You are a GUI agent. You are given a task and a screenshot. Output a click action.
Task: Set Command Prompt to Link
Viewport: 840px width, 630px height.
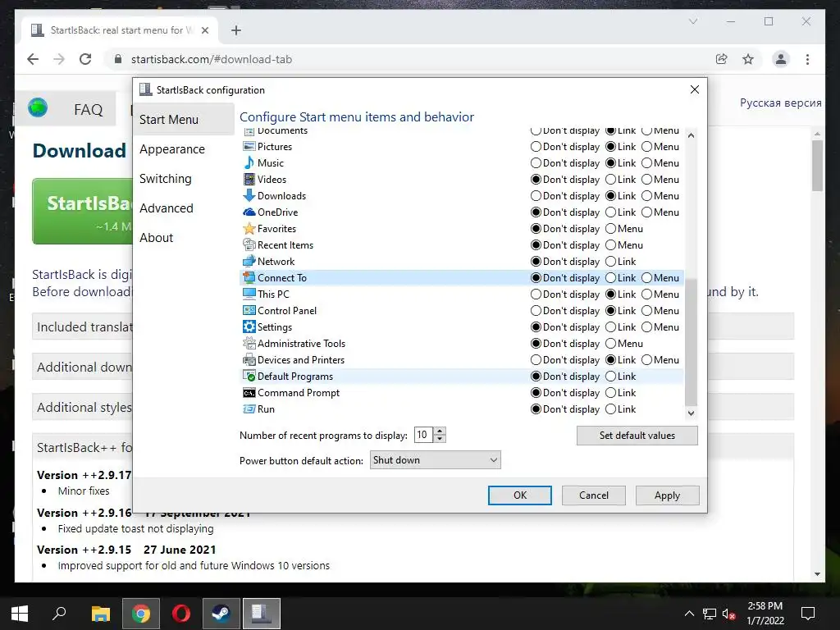pos(610,393)
